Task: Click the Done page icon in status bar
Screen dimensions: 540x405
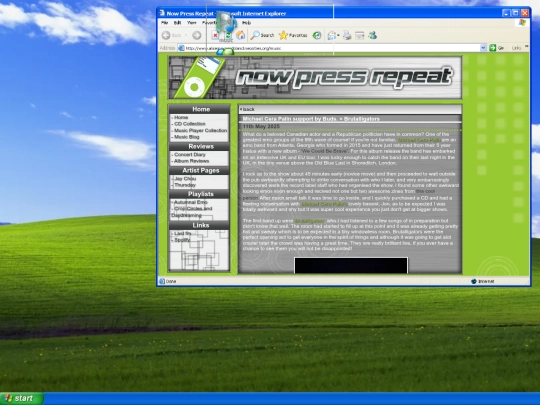Action: tap(162, 281)
